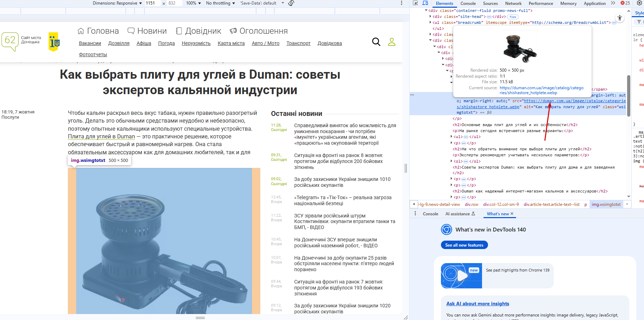Viewport: 644px width, 320px height.
Task: Open Оголошення in the site menu
Action: pos(259,31)
